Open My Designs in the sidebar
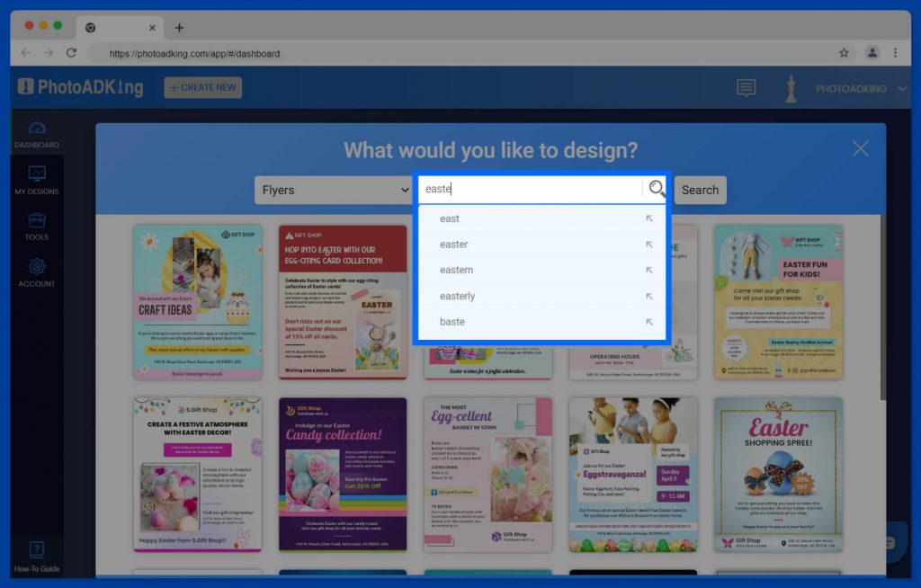The image size is (921, 588). (x=36, y=181)
